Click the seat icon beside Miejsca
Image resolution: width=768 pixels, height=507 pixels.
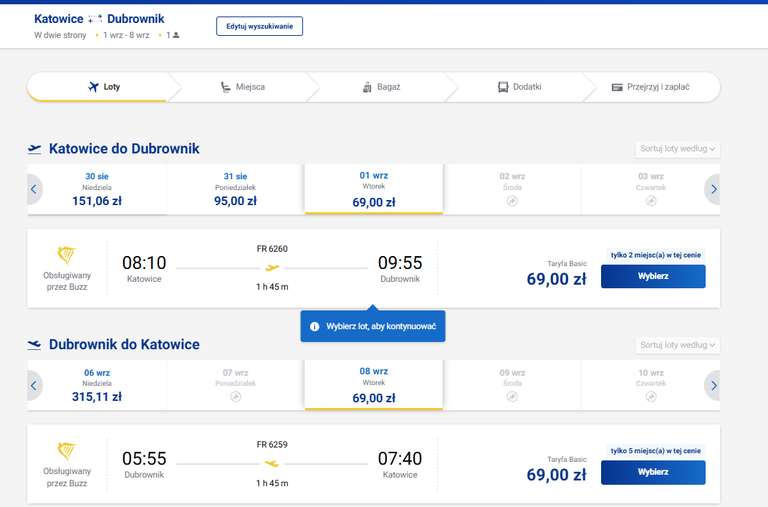pos(225,87)
